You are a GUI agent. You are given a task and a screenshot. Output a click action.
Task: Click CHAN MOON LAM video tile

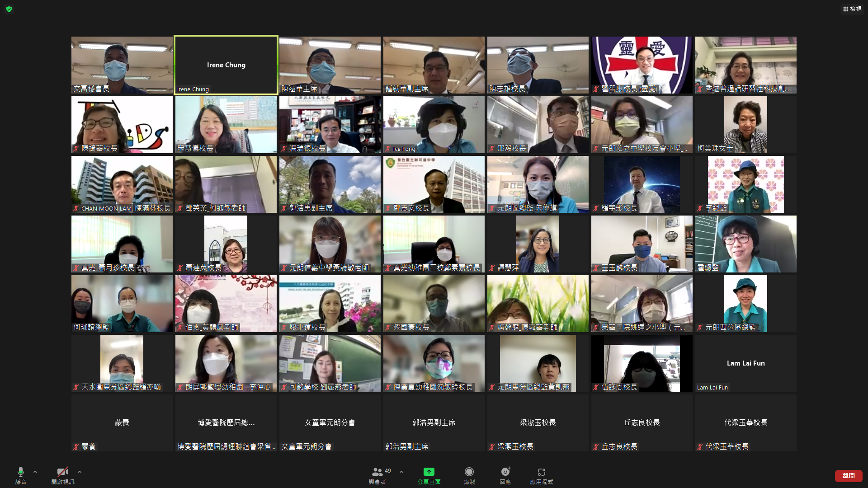pos(122,184)
